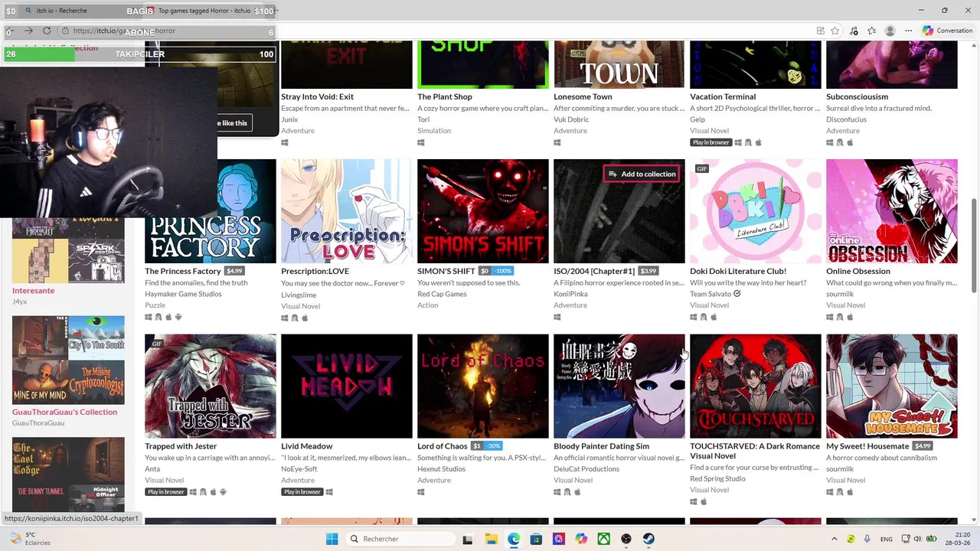Open GuauThoraGuau's Collection sidebar link
Image resolution: width=980 pixels, height=551 pixels.
pos(64,412)
